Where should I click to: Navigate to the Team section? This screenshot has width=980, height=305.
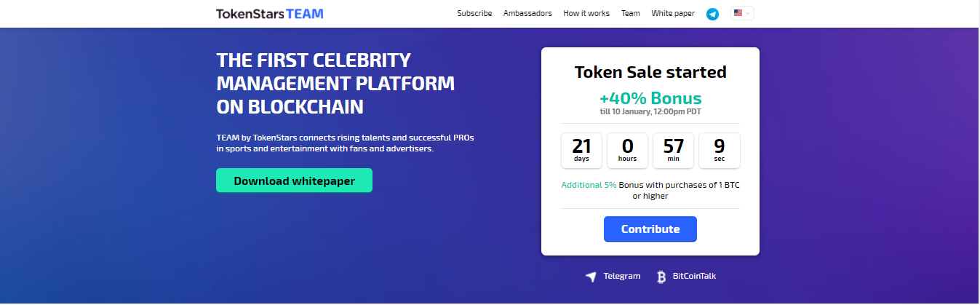(x=631, y=13)
